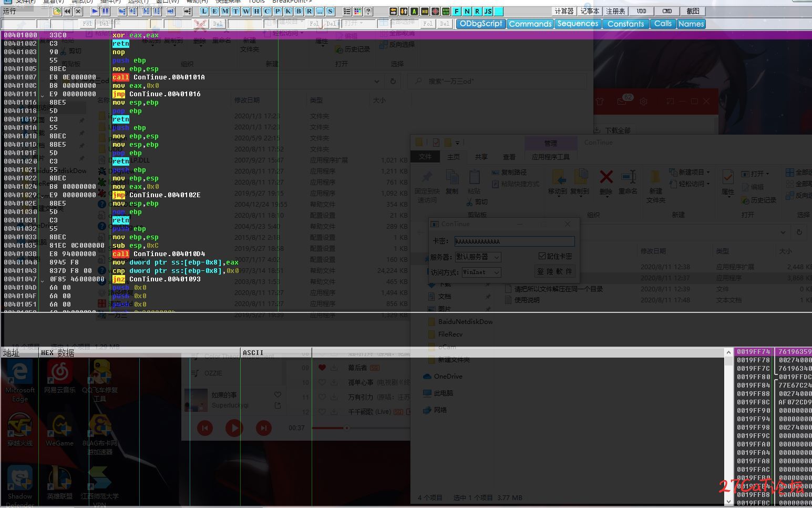Click the JS toolbar icon
Image resolution: width=812 pixels, height=508 pixels.
tap(488, 11)
